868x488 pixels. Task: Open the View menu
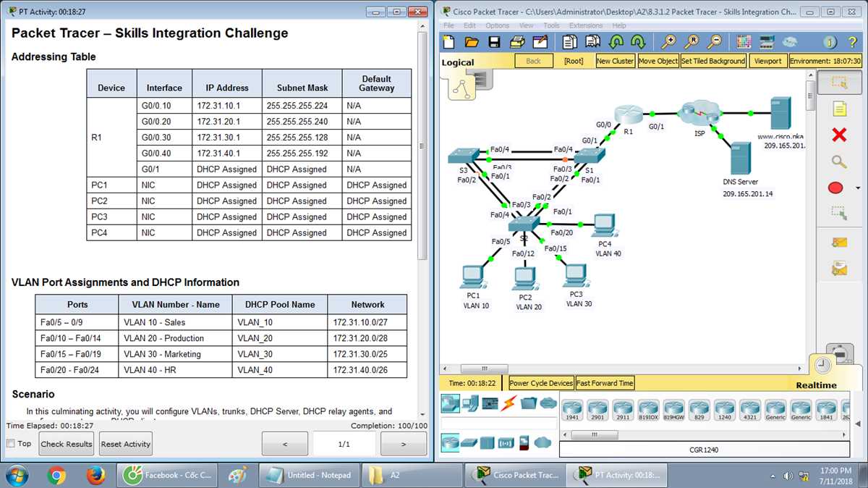click(x=527, y=25)
